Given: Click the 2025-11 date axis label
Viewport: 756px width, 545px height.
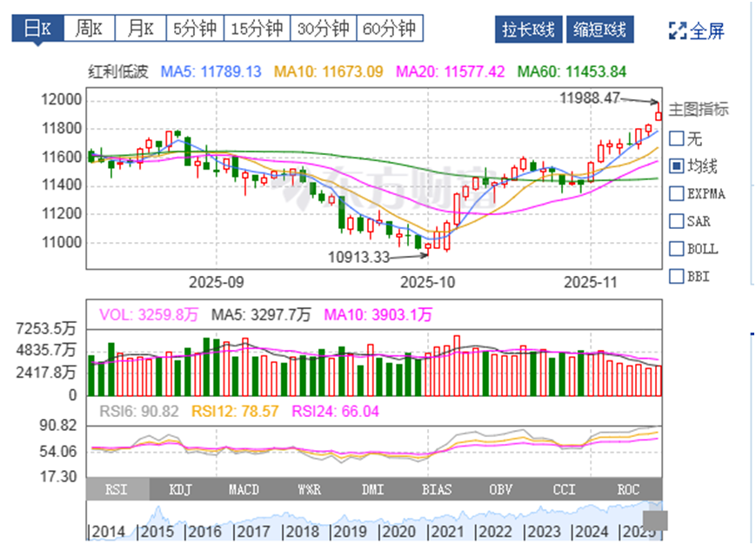Looking at the screenshot, I should click(x=591, y=282).
